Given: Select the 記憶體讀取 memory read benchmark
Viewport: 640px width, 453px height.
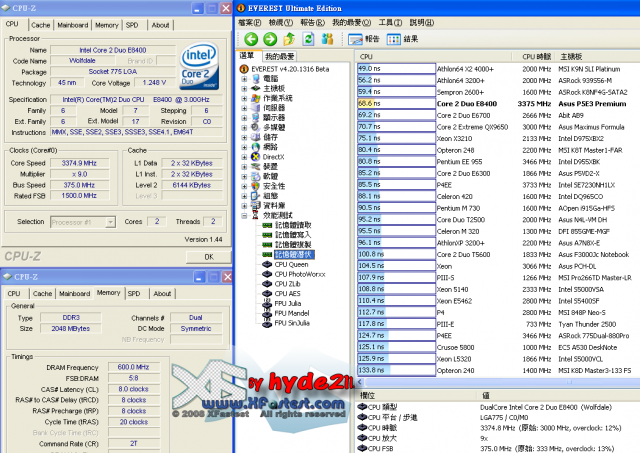Looking at the screenshot, I should coord(293,225).
